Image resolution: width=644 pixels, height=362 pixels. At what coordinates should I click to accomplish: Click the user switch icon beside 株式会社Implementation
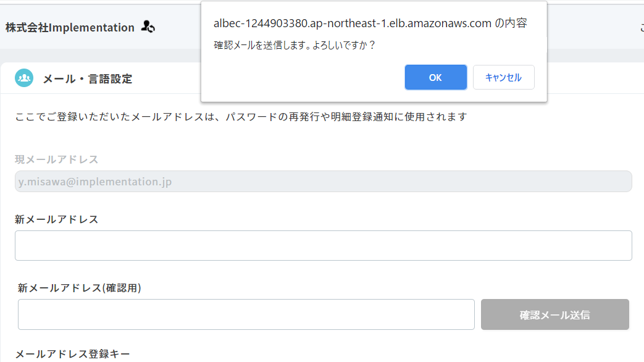coord(148,27)
